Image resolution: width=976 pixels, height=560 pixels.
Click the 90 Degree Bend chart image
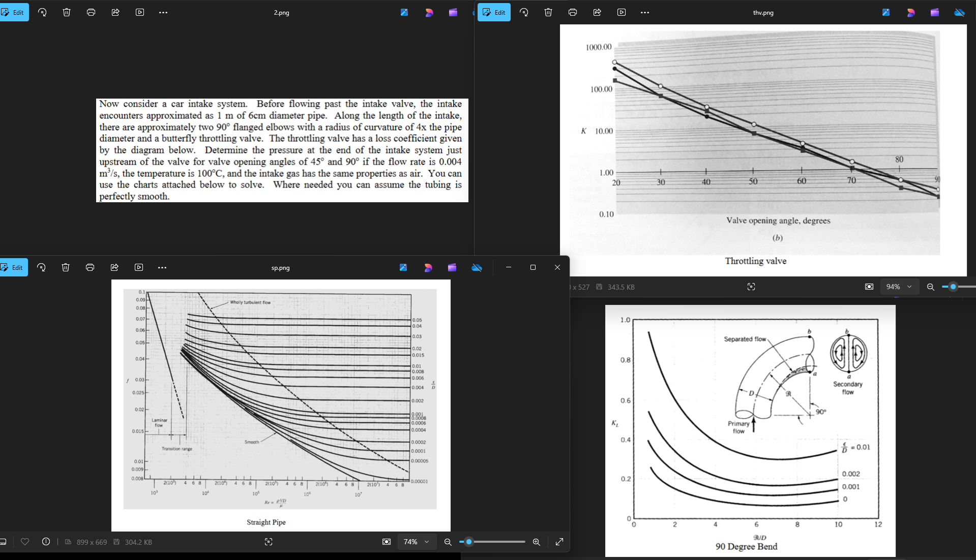[750, 430]
